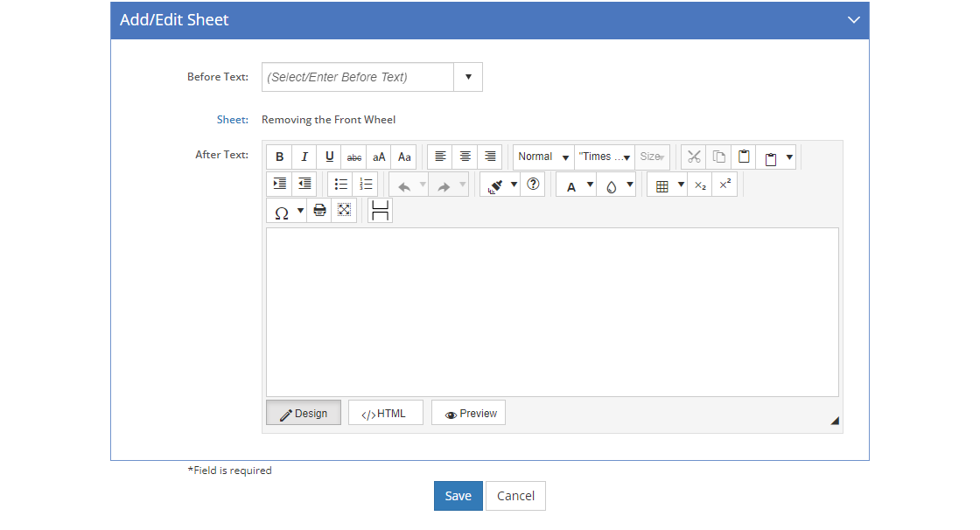Screen dimensions: 980x530
Task: Center align text
Action: tap(465, 157)
